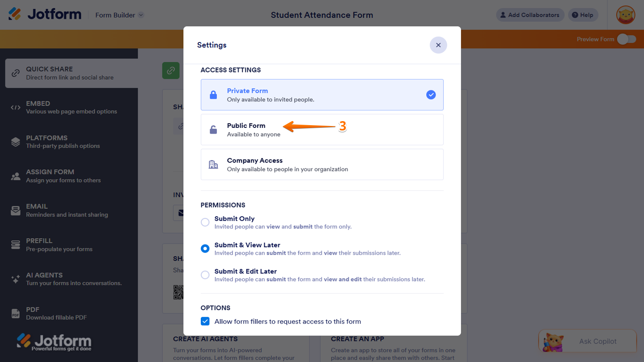
Task: Open the user avatar menu
Action: pyautogui.click(x=626, y=15)
